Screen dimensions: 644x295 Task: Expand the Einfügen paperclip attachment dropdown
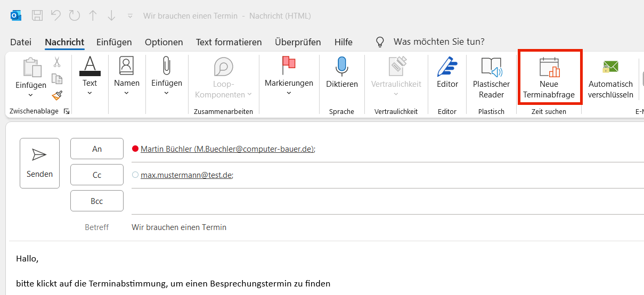pyautogui.click(x=166, y=93)
